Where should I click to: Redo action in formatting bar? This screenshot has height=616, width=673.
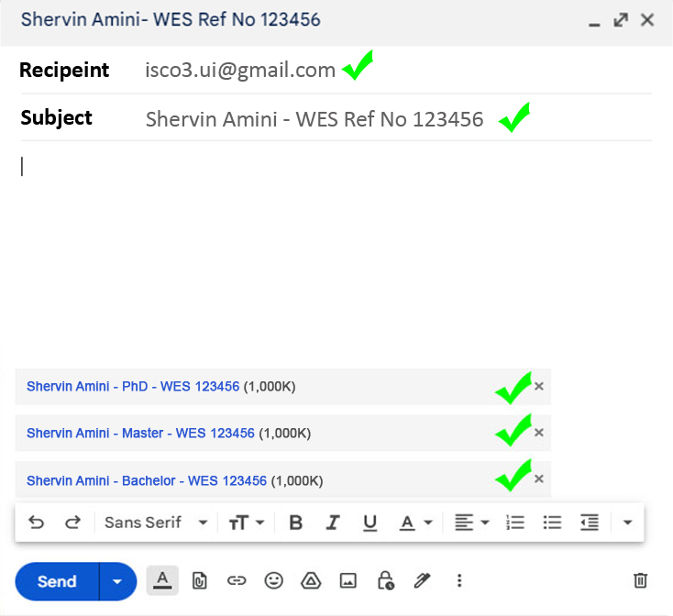(72, 522)
